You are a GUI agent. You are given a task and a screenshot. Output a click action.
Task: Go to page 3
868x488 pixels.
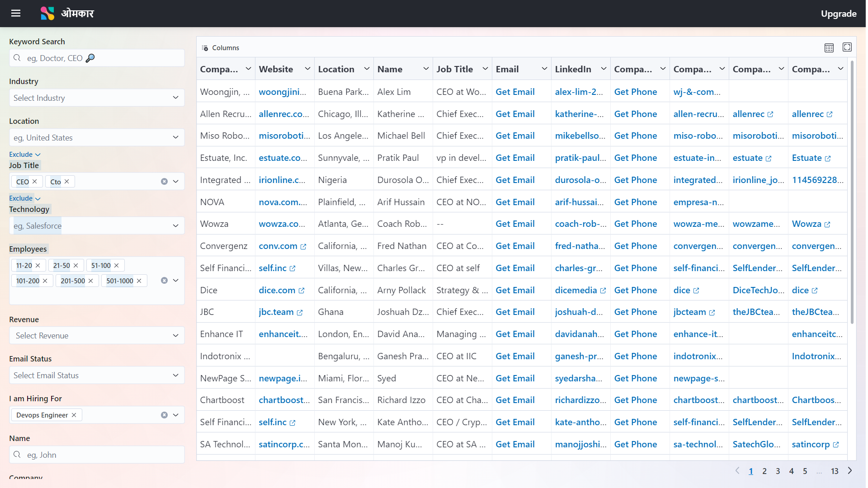[x=778, y=471]
